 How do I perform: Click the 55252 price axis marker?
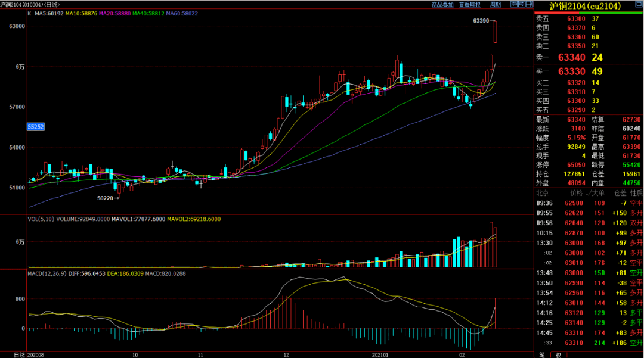[35, 127]
